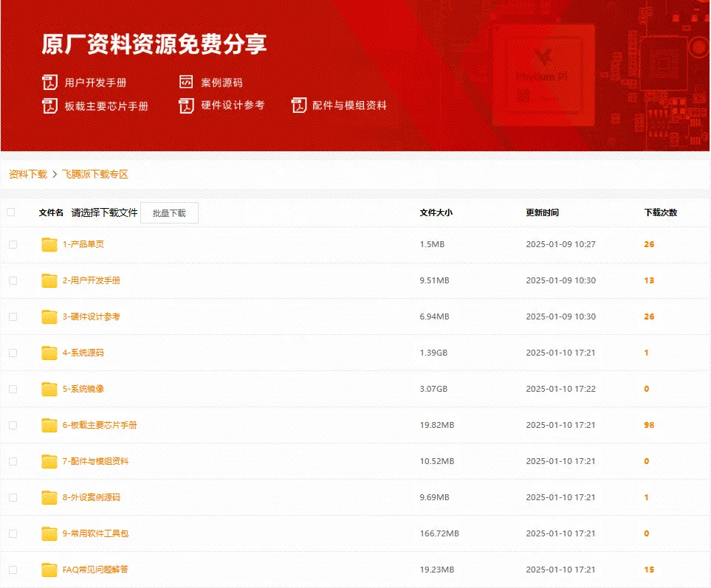Click file size 1.39GB for 系统源码
Screen dimensions: 711x588
click(433, 353)
